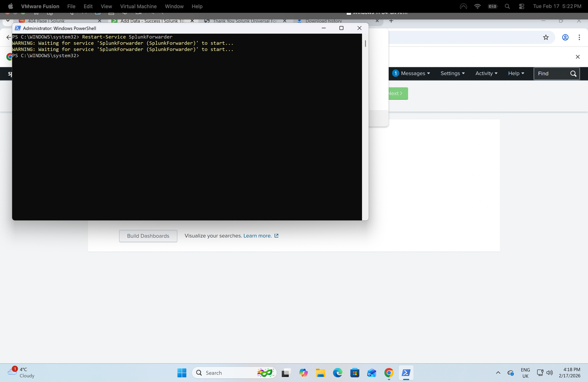This screenshot has width=588, height=382.
Task: Open the View menu in macOS menu bar
Action: point(106,6)
